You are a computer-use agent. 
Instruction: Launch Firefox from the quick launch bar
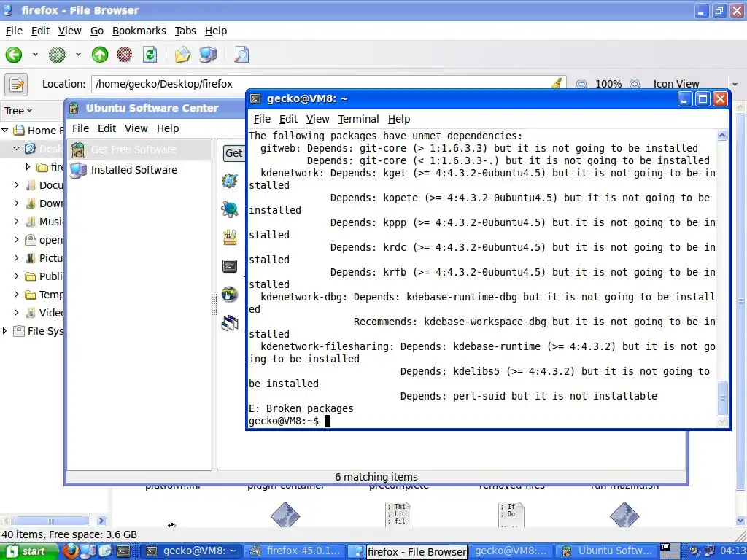pos(71,551)
